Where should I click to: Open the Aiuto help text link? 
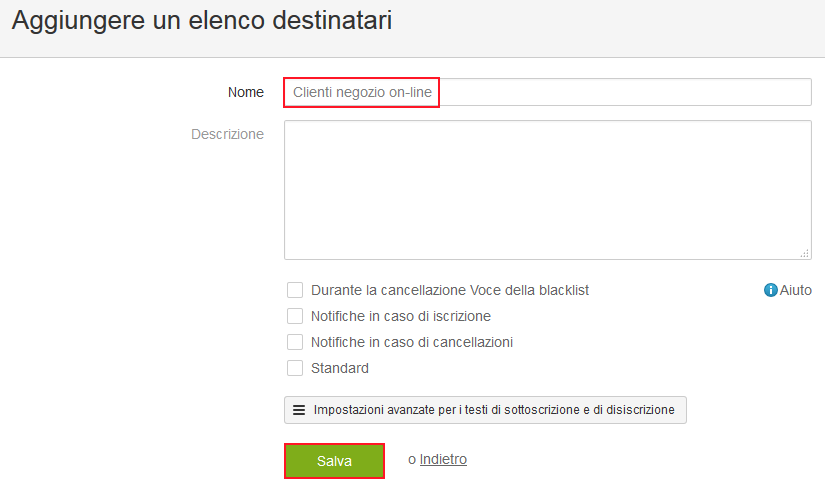point(796,290)
